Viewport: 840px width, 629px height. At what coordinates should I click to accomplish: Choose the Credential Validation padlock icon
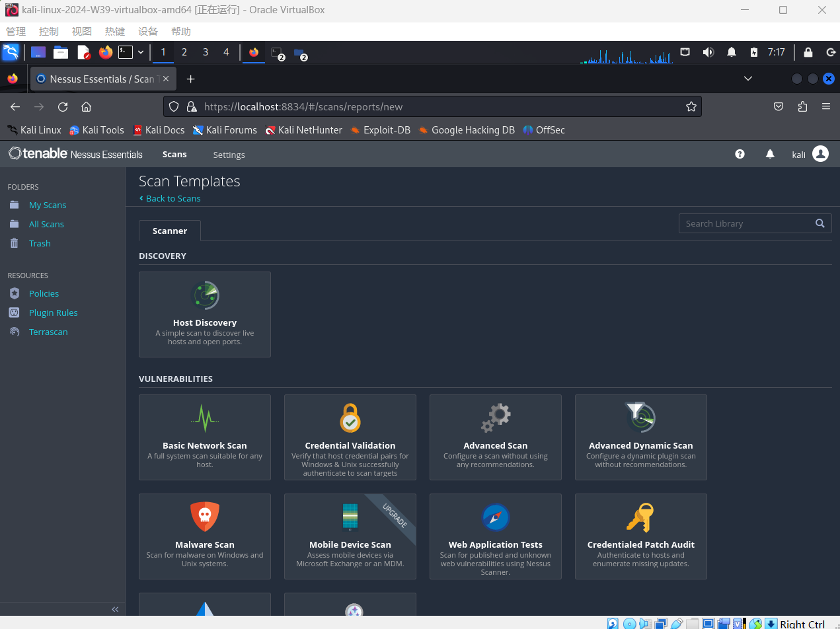coord(350,418)
